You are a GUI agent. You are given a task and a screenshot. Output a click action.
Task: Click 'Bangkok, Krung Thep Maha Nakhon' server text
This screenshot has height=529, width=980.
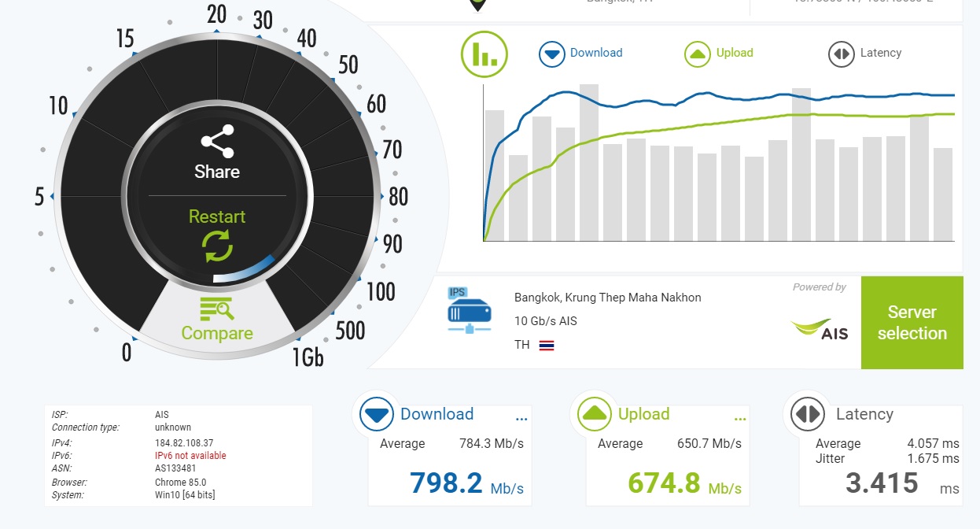[x=608, y=298]
